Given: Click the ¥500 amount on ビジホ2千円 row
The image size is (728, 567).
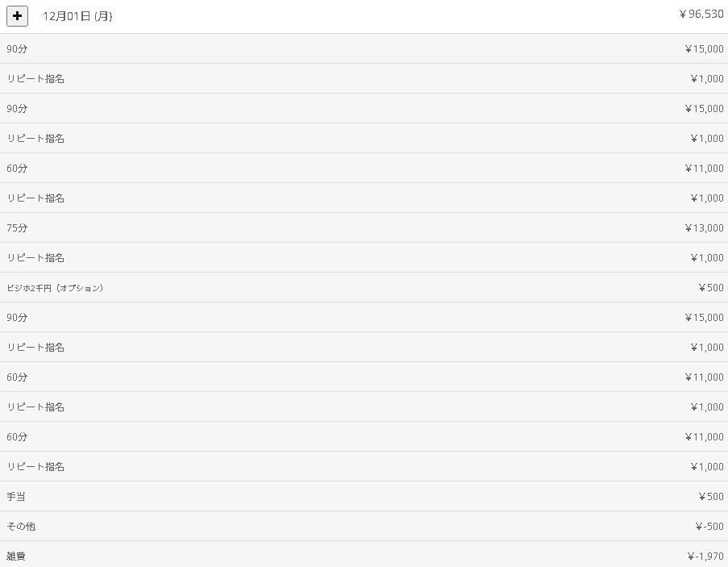Looking at the screenshot, I should (711, 288).
